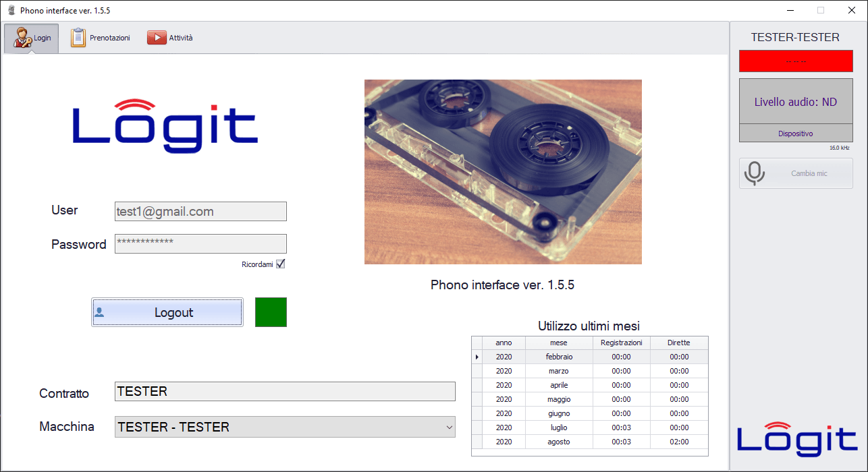Select the marzo row
The image size is (868, 472).
pyautogui.click(x=590, y=371)
